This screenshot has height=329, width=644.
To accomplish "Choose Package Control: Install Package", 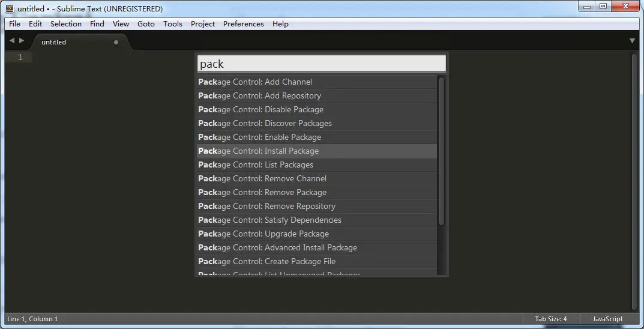I will (x=317, y=151).
